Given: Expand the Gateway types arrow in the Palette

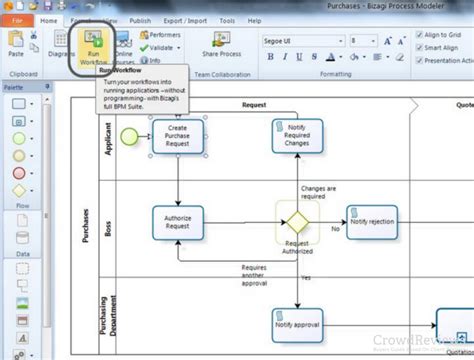Looking at the screenshot, I should (x=32, y=191).
